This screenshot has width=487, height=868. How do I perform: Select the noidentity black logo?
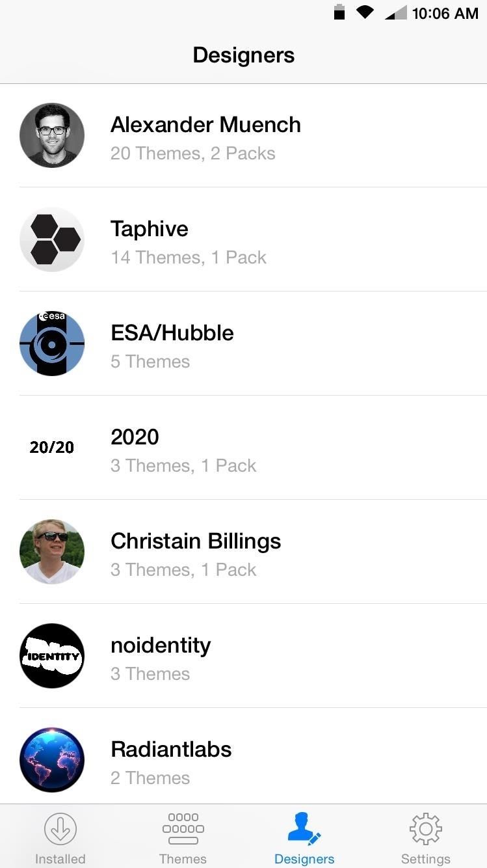52,656
